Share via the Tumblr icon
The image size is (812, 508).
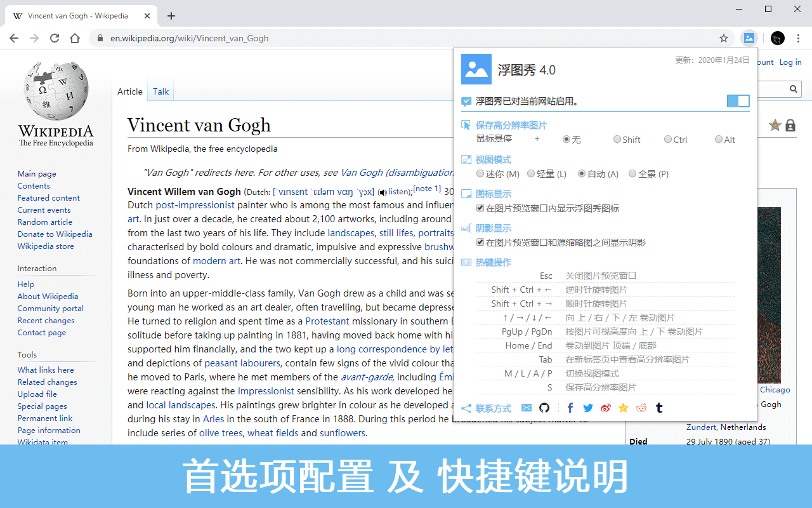(659, 408)
